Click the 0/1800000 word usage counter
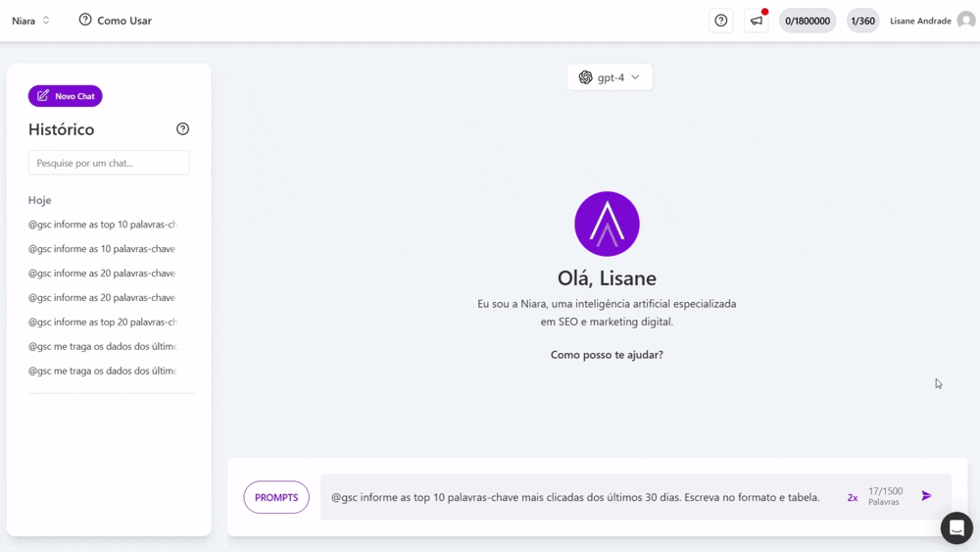This screenshot has height=552, width=980. point(807,21)
